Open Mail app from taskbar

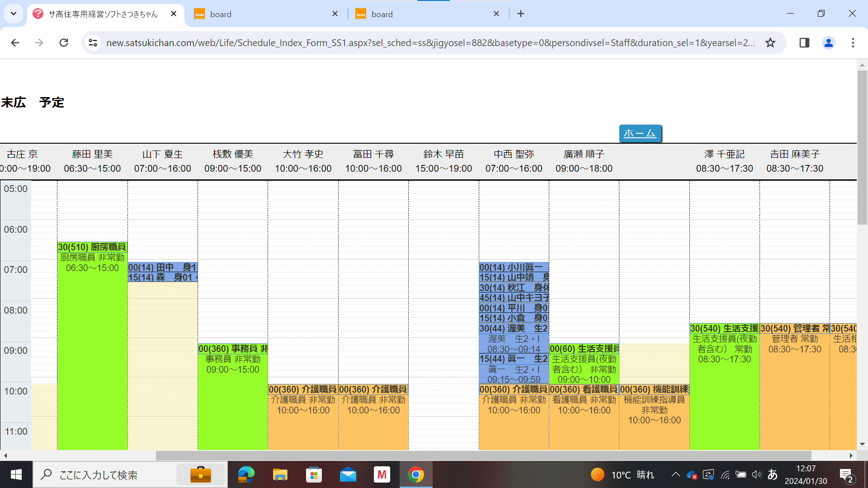[348, 475]
